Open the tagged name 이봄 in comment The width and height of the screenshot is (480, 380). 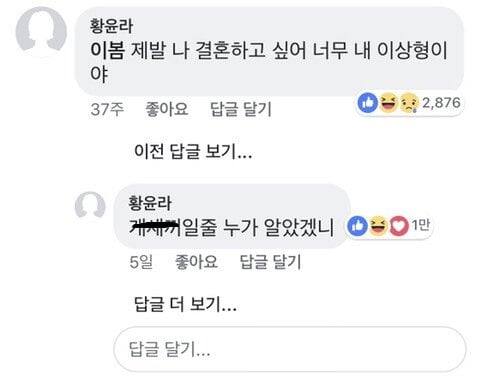pyautogui.click(x=107, y=51)
